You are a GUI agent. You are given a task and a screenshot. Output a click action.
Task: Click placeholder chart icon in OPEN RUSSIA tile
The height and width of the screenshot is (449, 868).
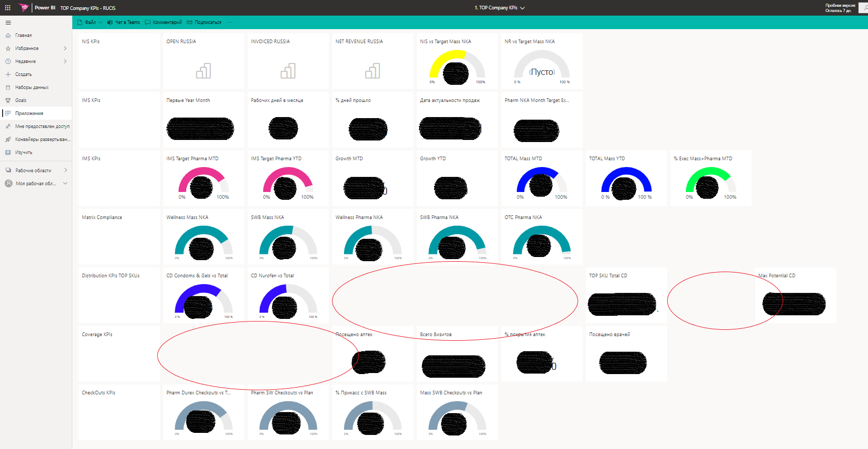tap(203, 71)
